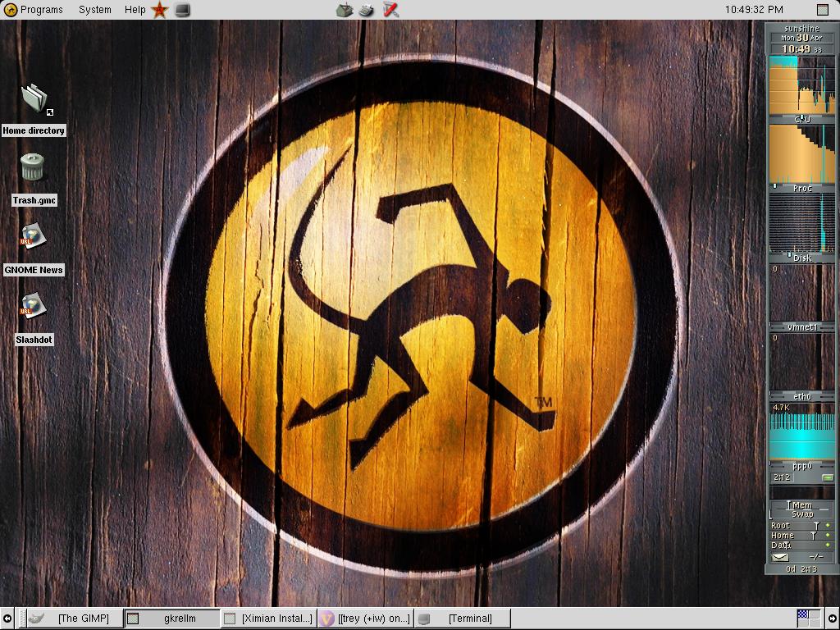Image resolution: width=840 pixels, height=630 pixels.
Task: Select the Trash.gmc desktop icon
Action: [33, 167]
